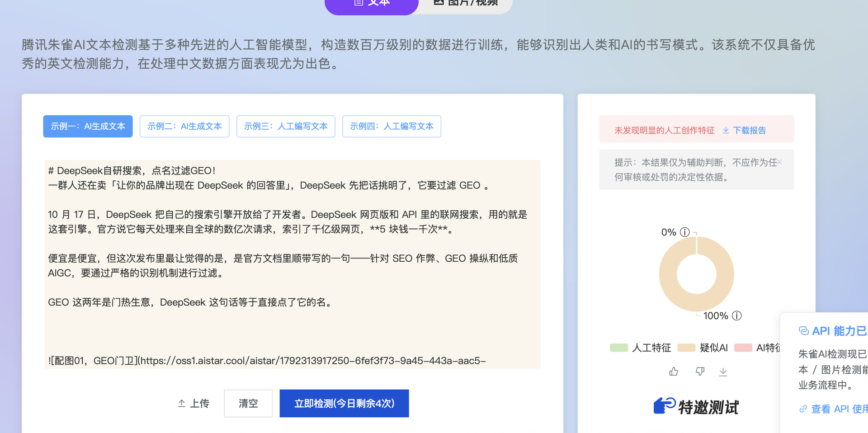Screen dimensions: 868x433
Task: Click the API 能力 popup heading
Action: tap(833, 331)
